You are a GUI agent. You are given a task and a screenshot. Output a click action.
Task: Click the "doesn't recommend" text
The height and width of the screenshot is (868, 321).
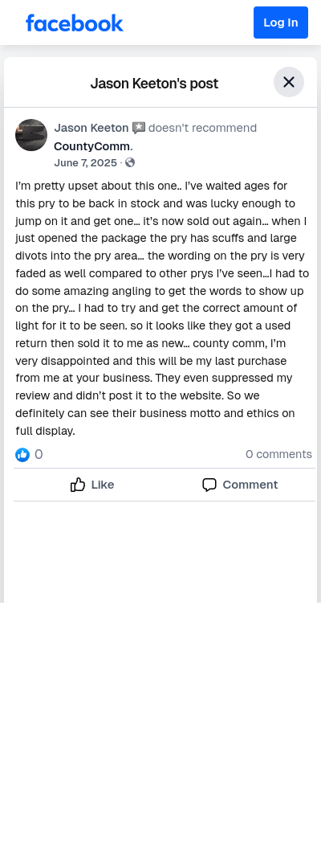pyautogui.click(x=202, y=128)
